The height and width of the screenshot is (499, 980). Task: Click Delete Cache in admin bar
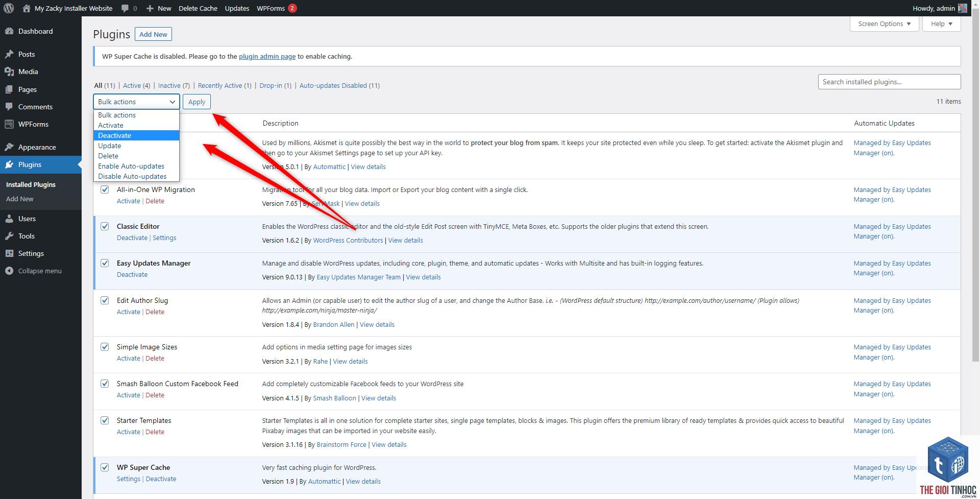point(198,8)
